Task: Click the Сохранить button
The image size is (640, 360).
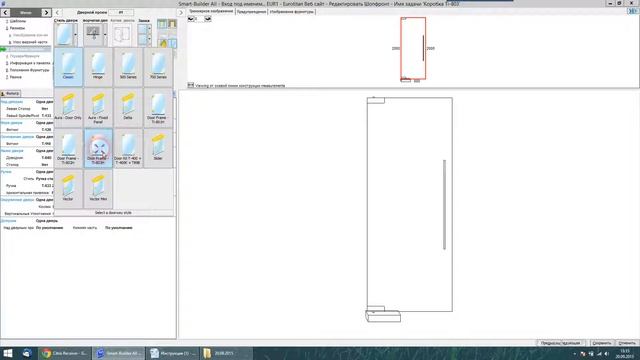Action: tap(601, 343)
